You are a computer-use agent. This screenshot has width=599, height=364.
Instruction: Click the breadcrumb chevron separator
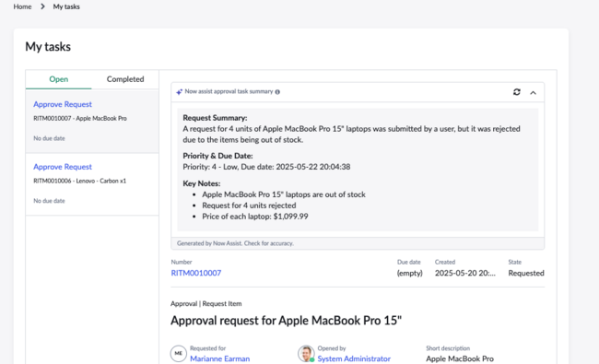42,6
